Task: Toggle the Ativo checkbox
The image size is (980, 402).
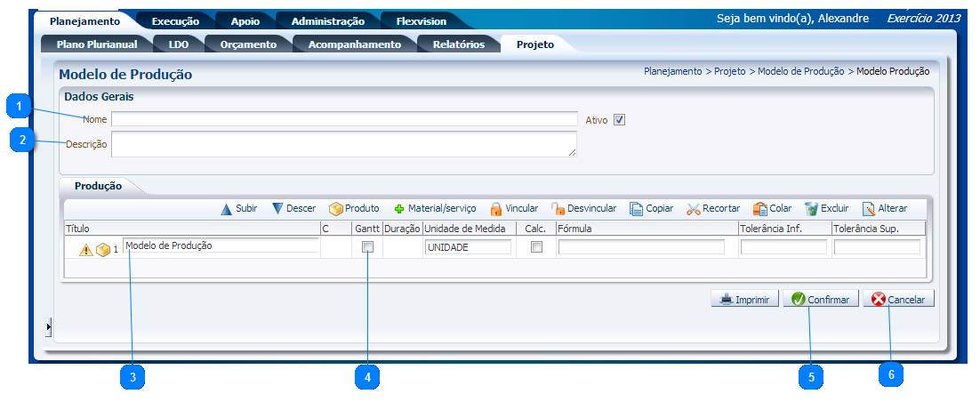Action: (x=620, y=120)
